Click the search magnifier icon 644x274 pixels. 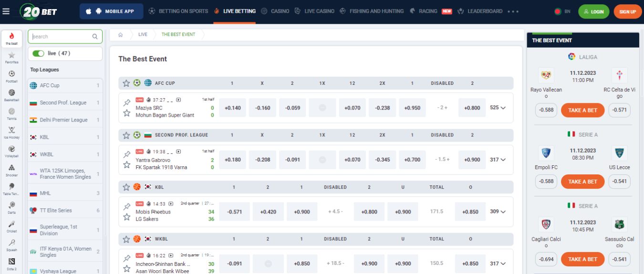pyautogui.click(x=95, y=36)
